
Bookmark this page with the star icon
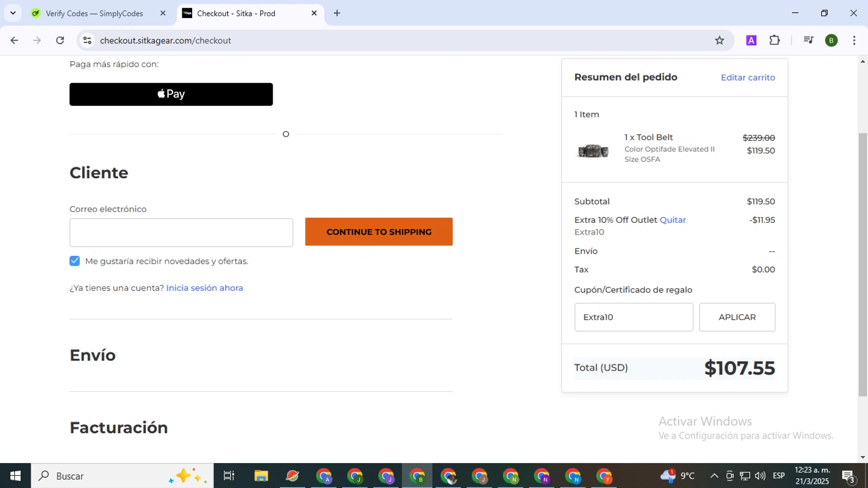click(719, 41)
